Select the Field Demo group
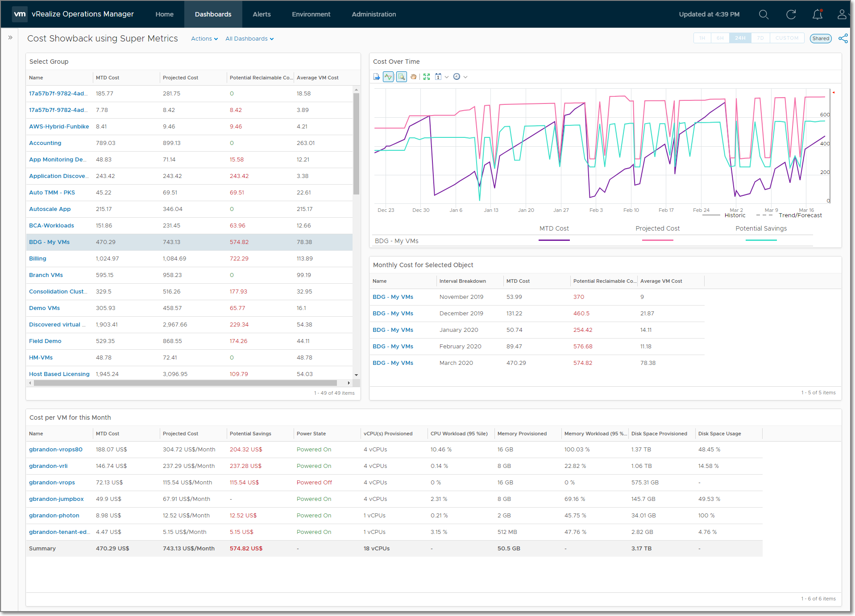Viewport: 855px width, 616px height. point(45,341)
